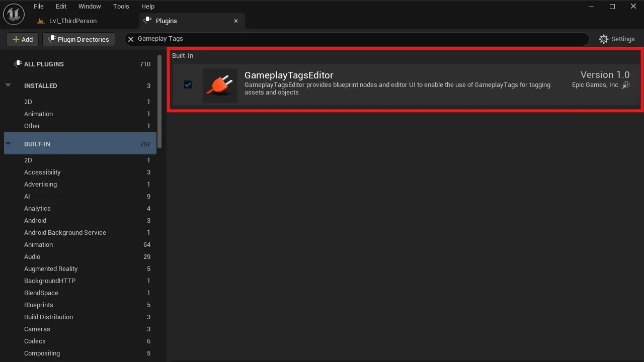Minimize the Unreal Editor window
Screen dimensions: 644x362
[591, 7]
